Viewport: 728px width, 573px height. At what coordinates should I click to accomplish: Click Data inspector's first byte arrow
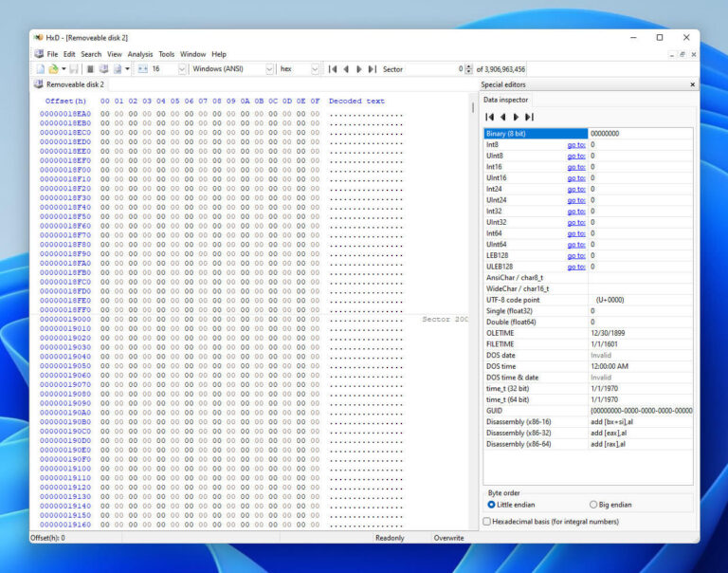(490, 117)
